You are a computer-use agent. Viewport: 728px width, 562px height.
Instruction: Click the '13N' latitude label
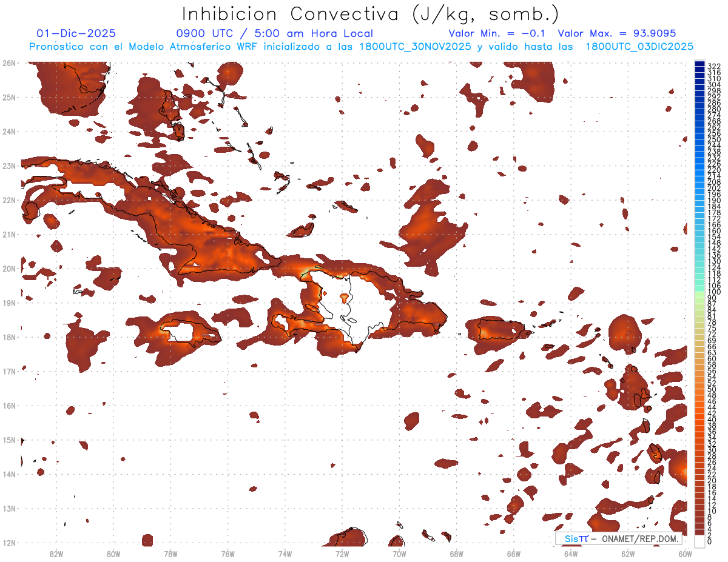pyautogui.click(x=9, y=508)
